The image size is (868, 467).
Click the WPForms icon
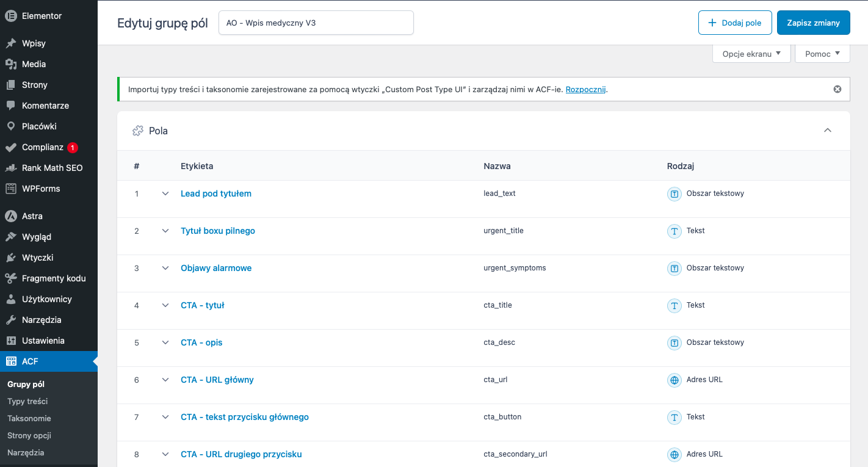click(x=10, y=189)
